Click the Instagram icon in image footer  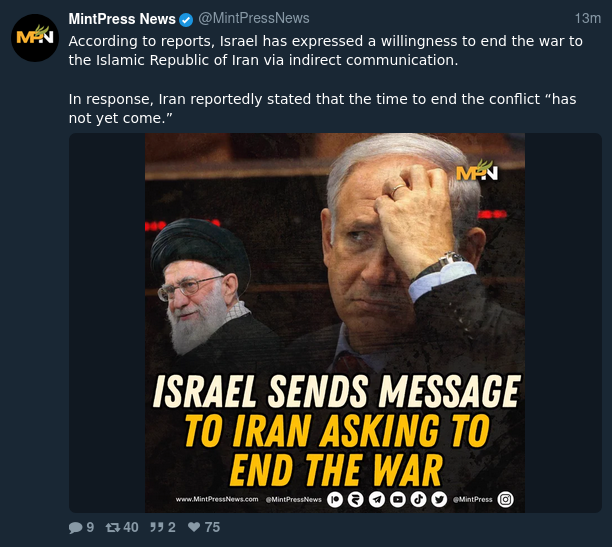click(505, 499)
